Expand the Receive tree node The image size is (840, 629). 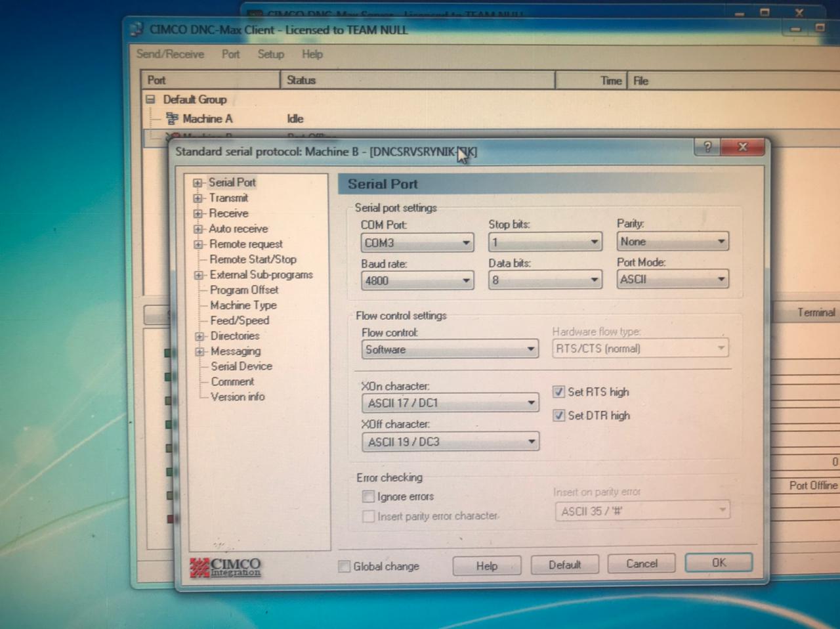click(x=198, y=213)
